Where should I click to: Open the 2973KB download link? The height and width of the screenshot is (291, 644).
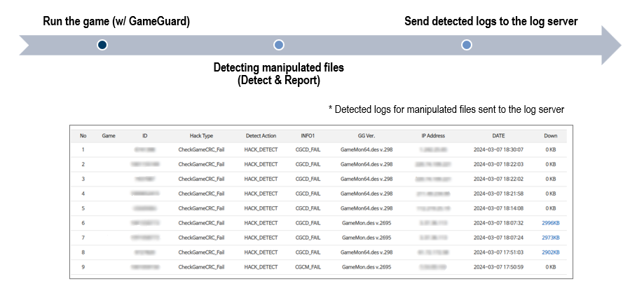[x=550, y=238]
